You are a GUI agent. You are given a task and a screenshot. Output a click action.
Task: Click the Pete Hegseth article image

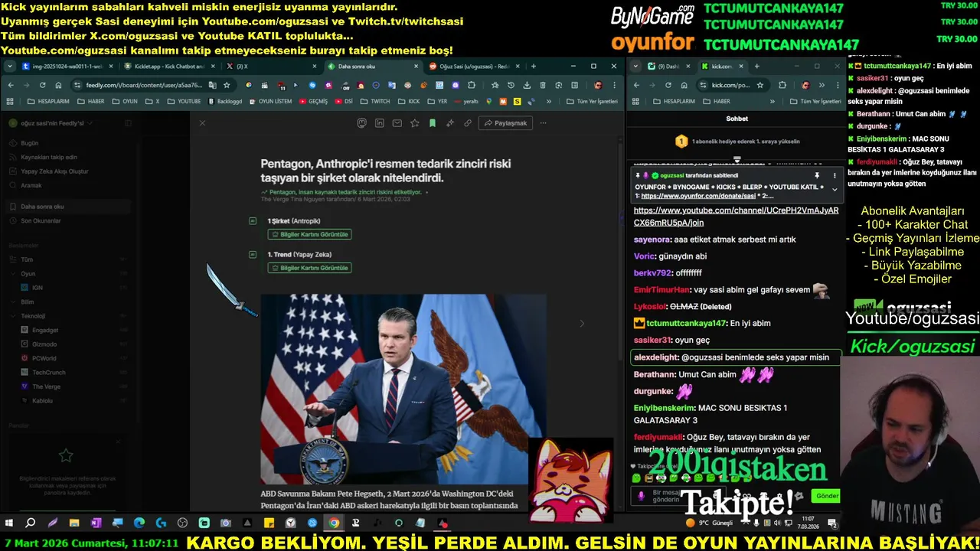pyautogui.click(x=403, y=389)
